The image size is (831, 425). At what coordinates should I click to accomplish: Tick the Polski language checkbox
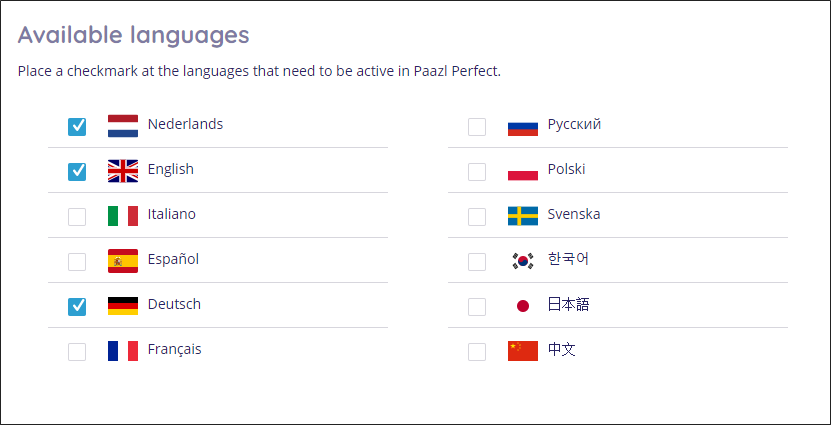[477, 172]
